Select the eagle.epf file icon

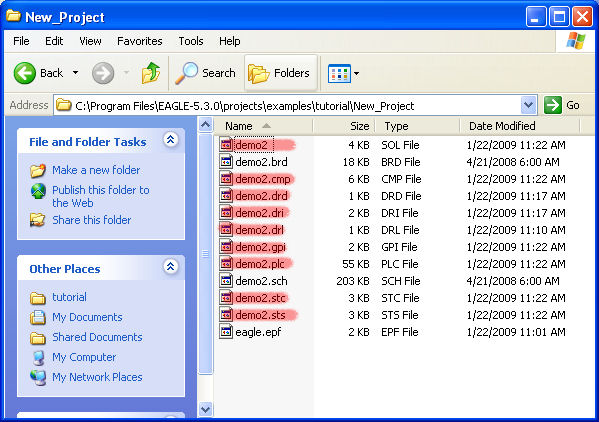226,331
